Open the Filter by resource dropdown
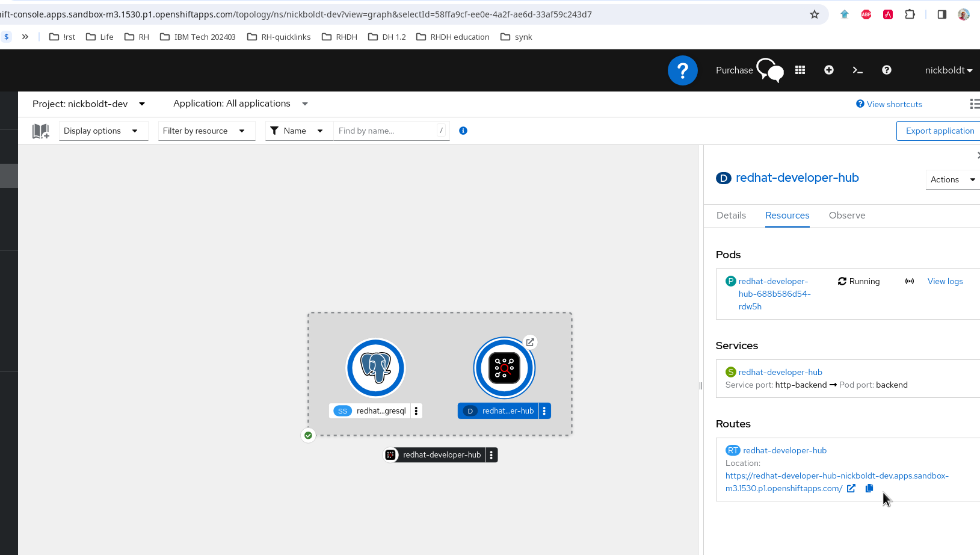 206,131
